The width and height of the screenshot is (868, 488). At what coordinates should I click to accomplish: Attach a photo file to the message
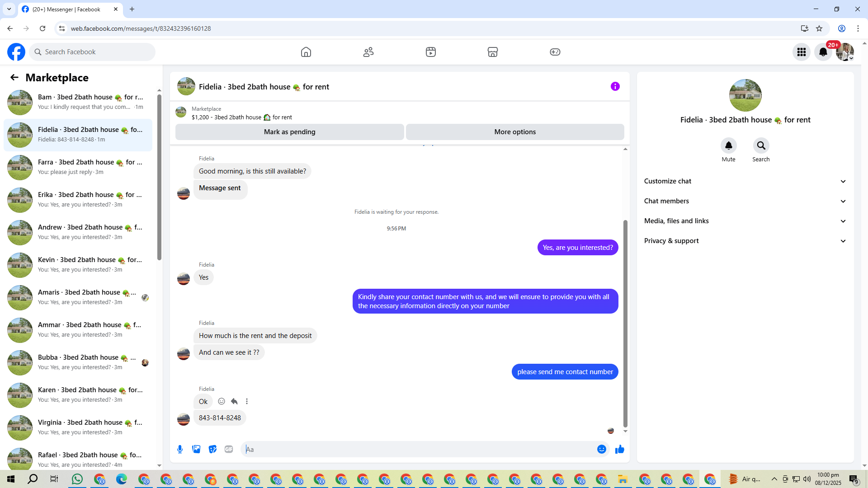click(196, 449)
